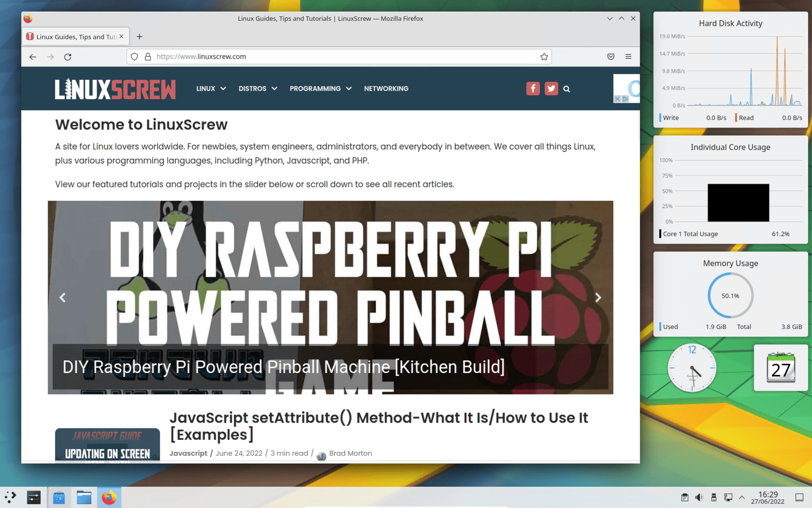Open the calendar widget showing 27
812x508 pixels.
[x=781, y=368]
